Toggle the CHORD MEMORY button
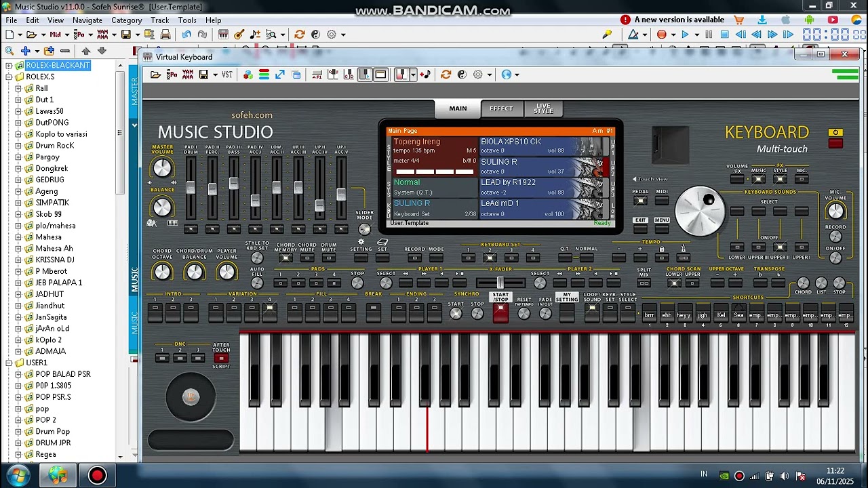This screenshot has height=488, width=868. point(285,258)
